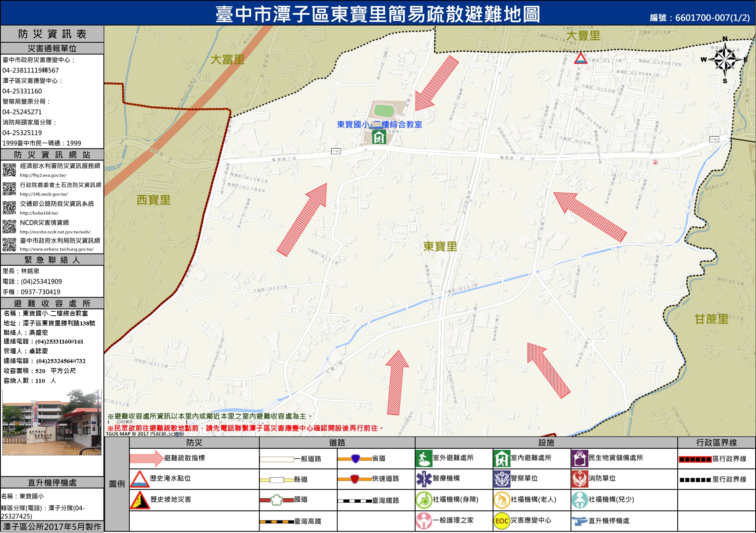Click the helicopter landing site legend icon
The height and width of the screenshot is (533, 756).
580,521
